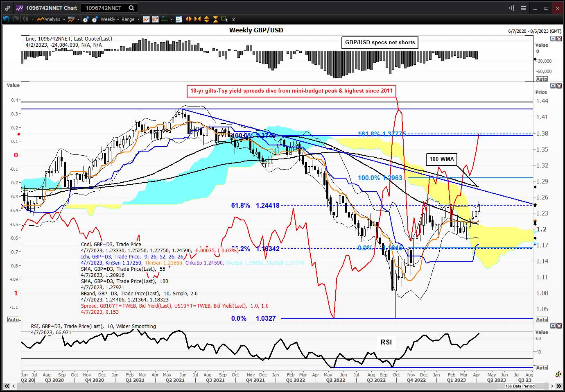Click the boxed plus icon in toolbar

(x=179, y=19)
